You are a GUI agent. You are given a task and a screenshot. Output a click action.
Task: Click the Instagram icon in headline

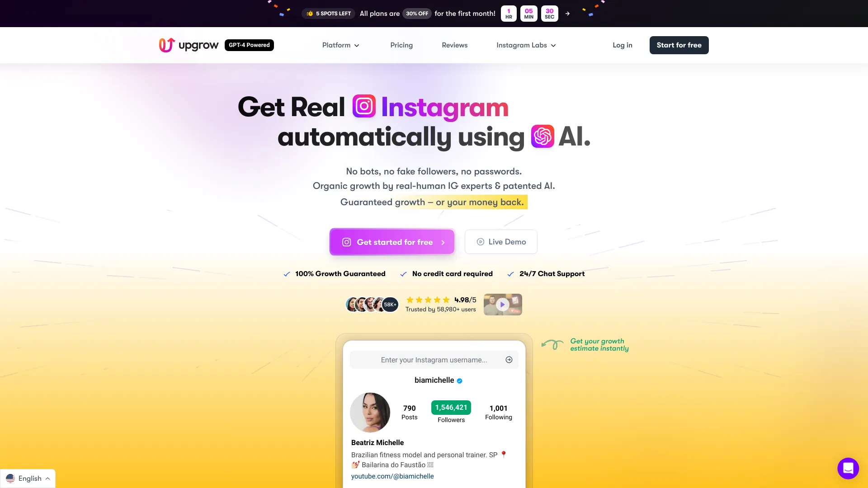[363, 107]
